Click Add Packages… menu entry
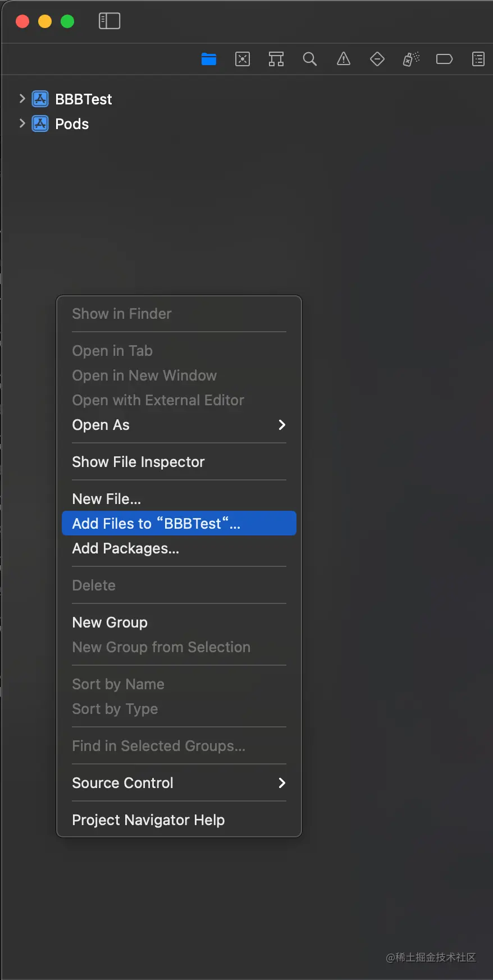Viewport: 493px width, 980px height. pos(126,548)
